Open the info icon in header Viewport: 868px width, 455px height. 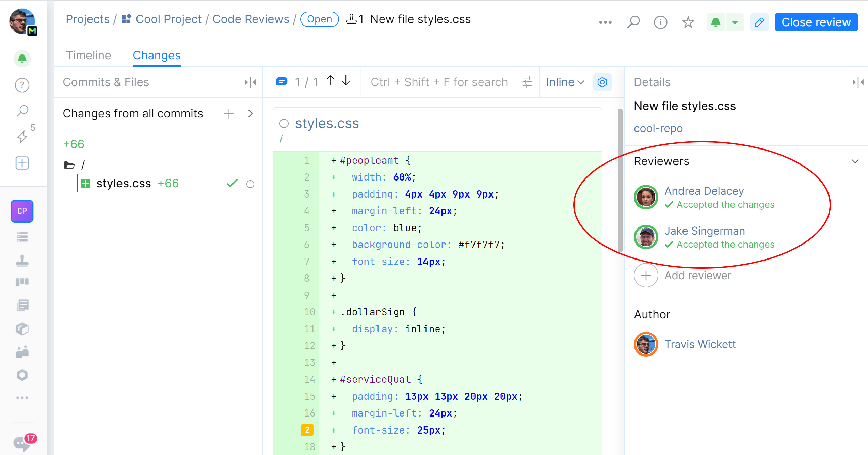point(660,22)
